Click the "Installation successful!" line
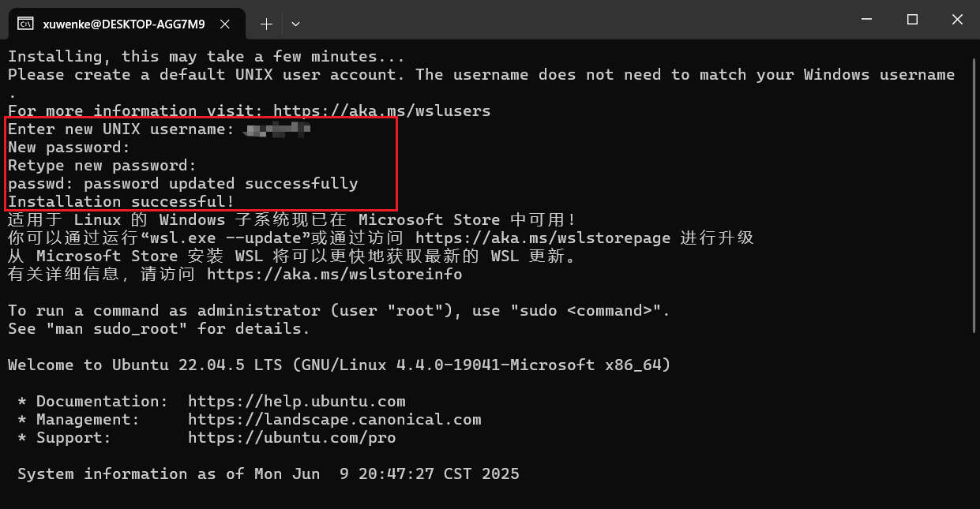 pos(122,202)
